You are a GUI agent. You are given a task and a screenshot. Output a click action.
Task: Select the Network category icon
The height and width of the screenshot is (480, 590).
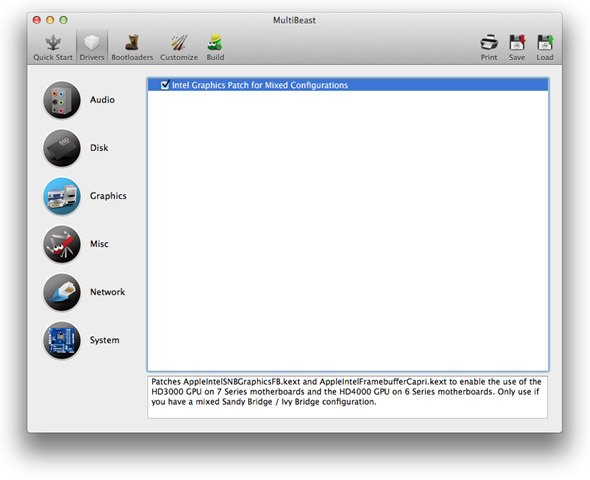coord(62,292)
